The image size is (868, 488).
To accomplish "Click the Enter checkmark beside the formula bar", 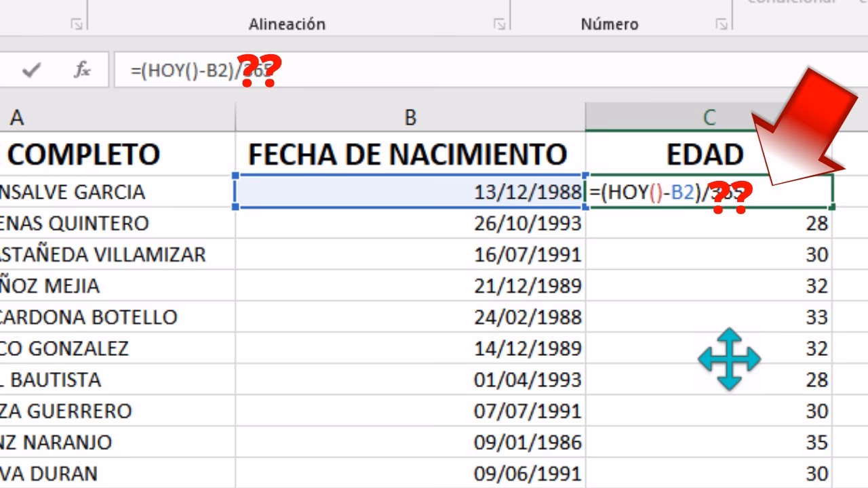I will click(x=31, y=69).
